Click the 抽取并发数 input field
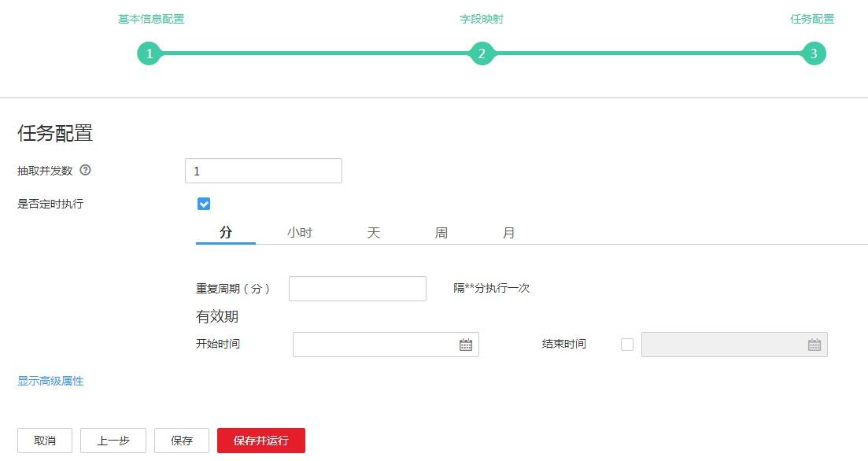The width and height of the screenshot is (868, 461). [263, 170]
